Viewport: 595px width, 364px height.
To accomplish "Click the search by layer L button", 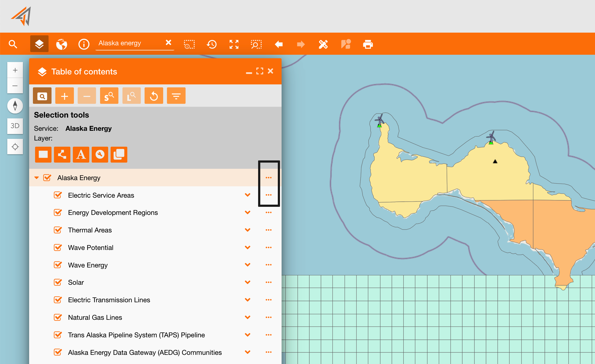I will coord(132,96).
